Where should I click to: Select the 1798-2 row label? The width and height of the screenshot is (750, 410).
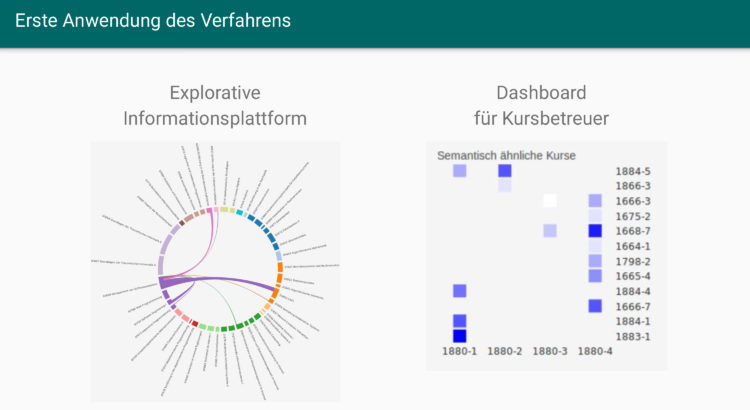[633, 261]
